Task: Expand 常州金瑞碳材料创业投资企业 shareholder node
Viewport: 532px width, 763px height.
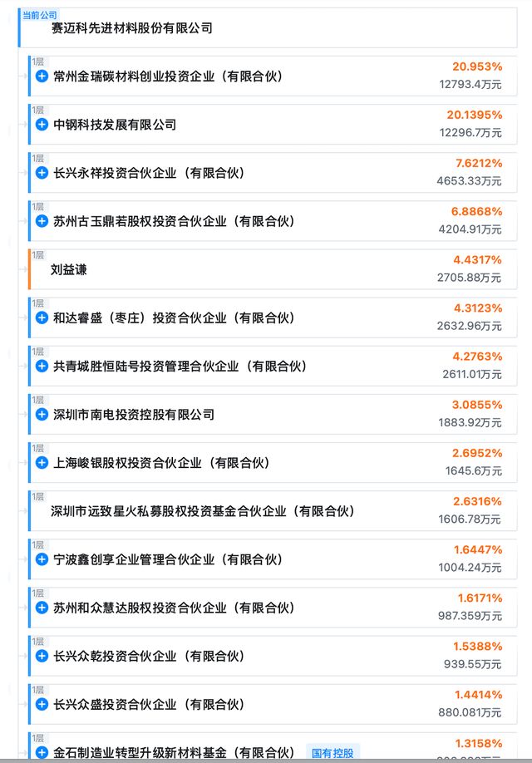Action: [x=42, y=76]
